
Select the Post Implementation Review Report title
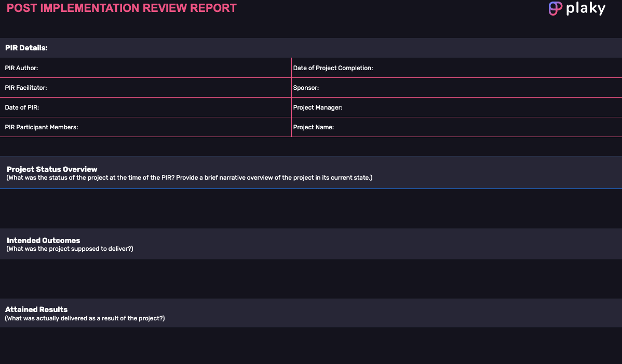click(121, 8)
